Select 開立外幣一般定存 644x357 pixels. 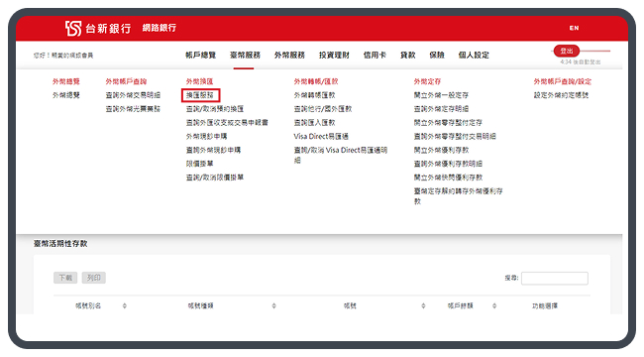coord(441,95)
